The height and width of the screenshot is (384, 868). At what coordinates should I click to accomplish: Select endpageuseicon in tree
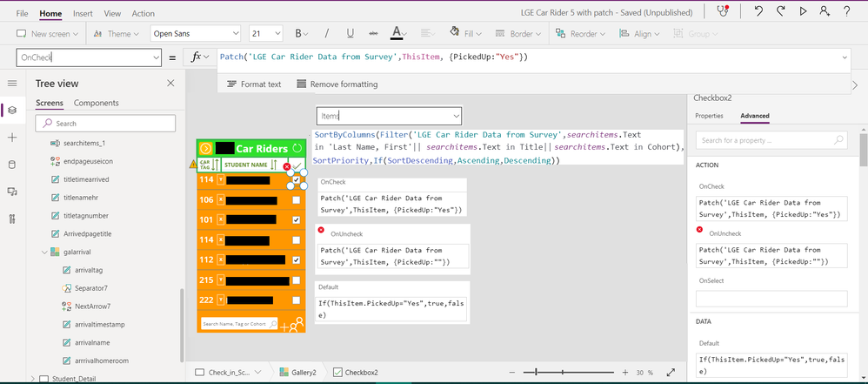[x=88, y=161]
